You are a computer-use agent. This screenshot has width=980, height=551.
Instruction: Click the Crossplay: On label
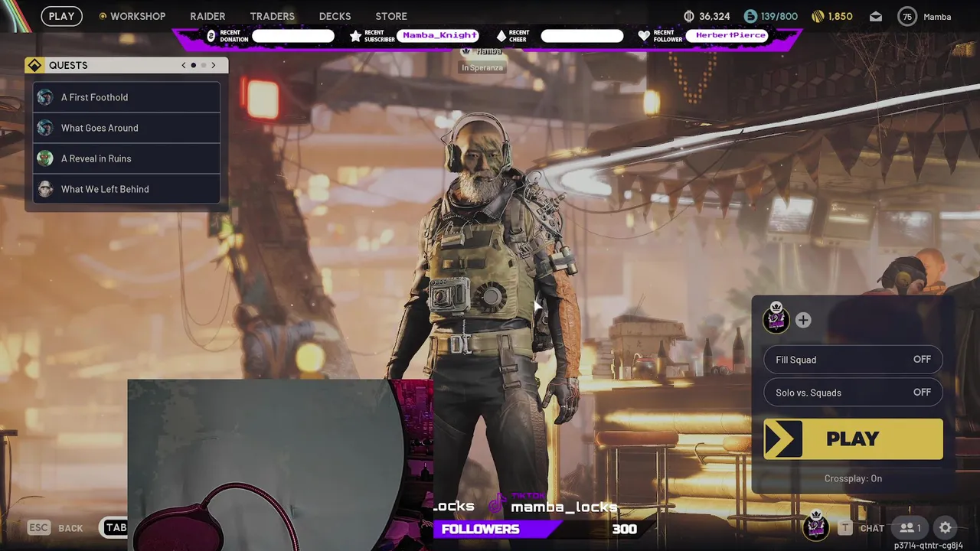[x=853, y=478]
